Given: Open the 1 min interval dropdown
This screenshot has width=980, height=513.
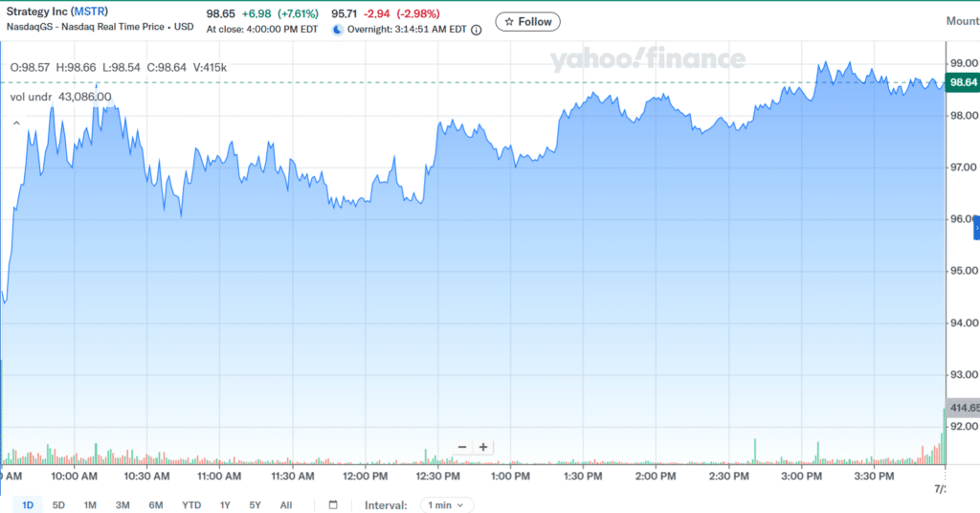Looking at the screenshot, I should click(x=447, y=505).
